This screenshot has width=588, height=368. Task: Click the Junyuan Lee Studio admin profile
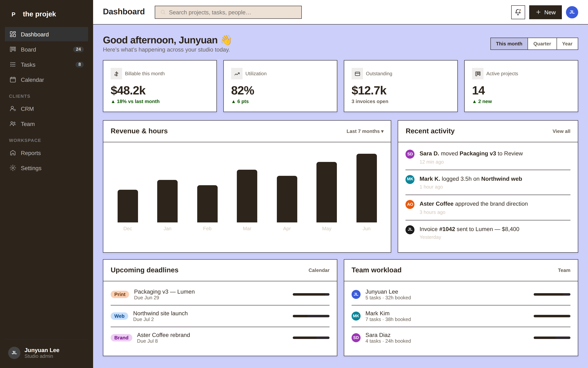(46, 353)
